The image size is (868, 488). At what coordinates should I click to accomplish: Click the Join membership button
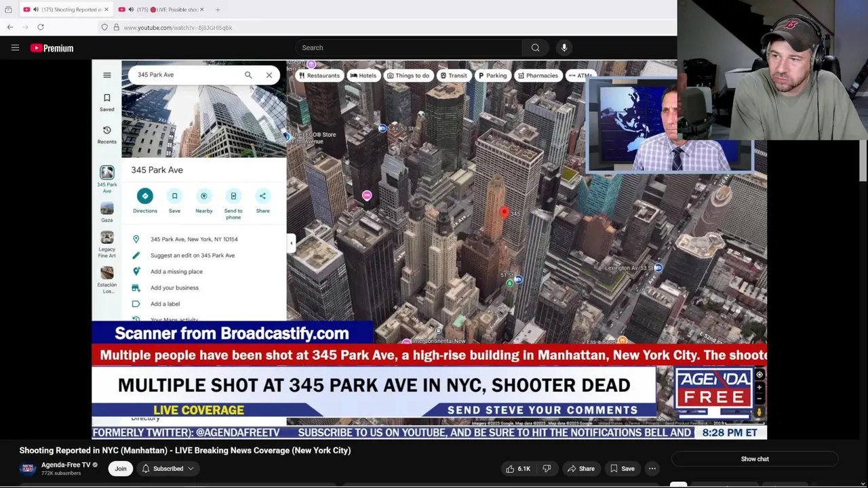121,468
